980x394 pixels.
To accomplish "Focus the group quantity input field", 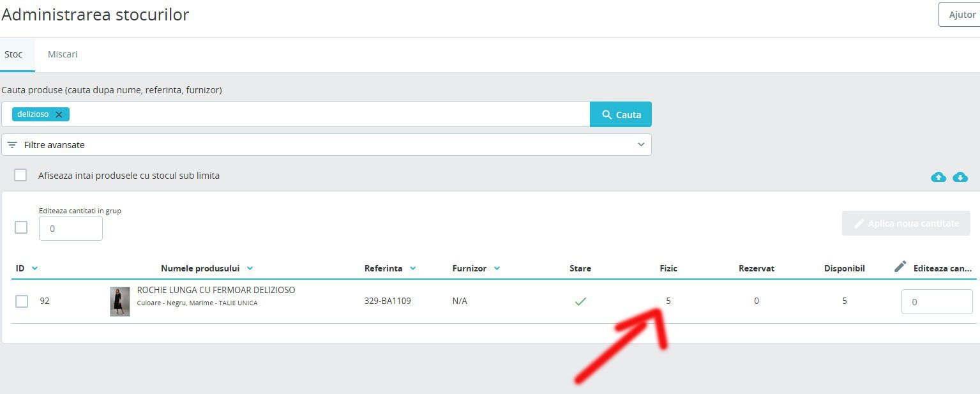I will [71, 228].
